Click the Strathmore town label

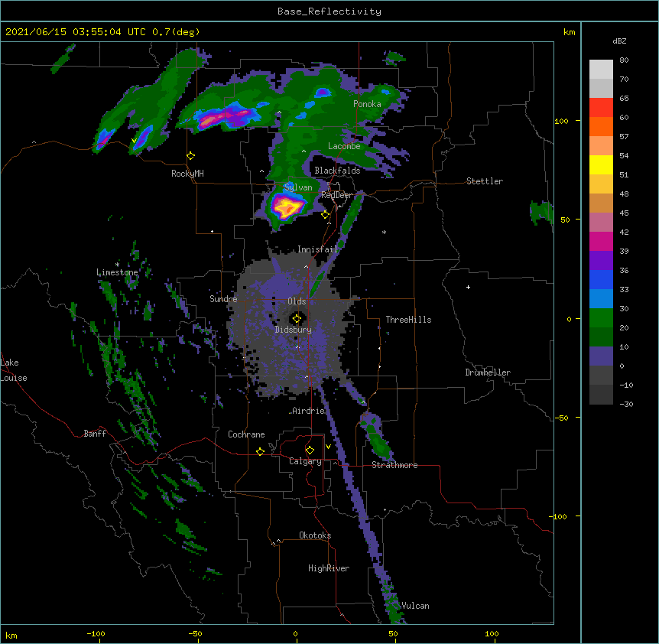394,465
